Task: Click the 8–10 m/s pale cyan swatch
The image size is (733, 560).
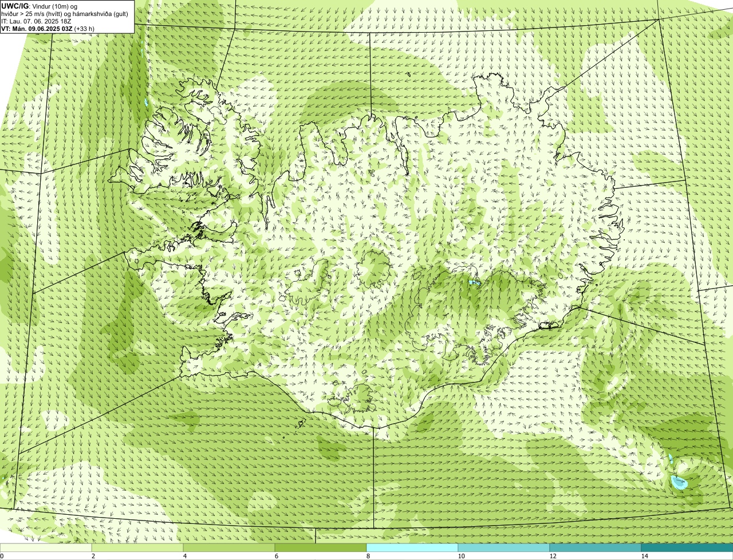Action: (412, 548)
